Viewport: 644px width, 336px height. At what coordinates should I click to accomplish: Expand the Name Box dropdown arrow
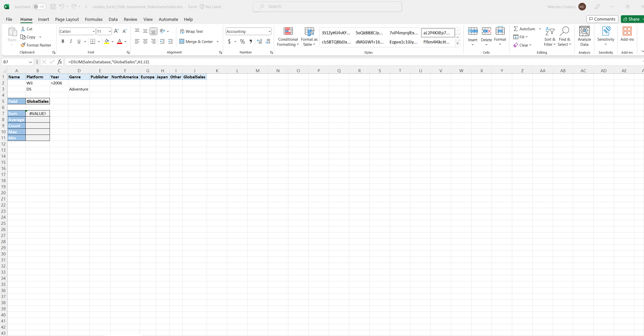tap(30, 62)
